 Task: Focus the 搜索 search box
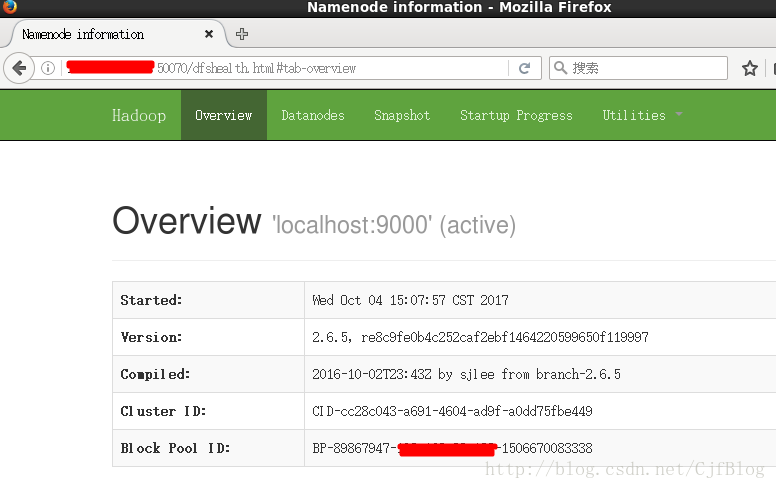click(x=638, y=68)
